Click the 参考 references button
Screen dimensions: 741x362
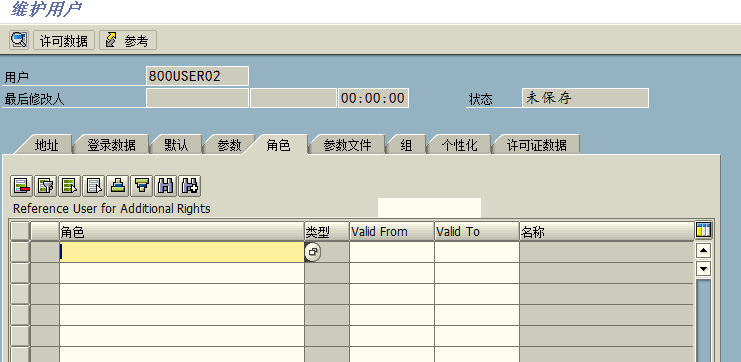(128, 40)
